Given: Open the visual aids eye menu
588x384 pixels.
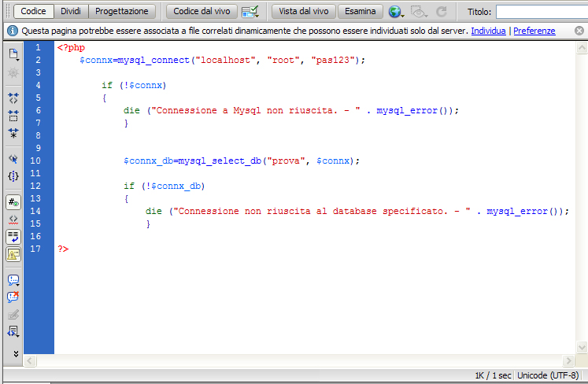Looking at the screenshot, I should point(419,12).
